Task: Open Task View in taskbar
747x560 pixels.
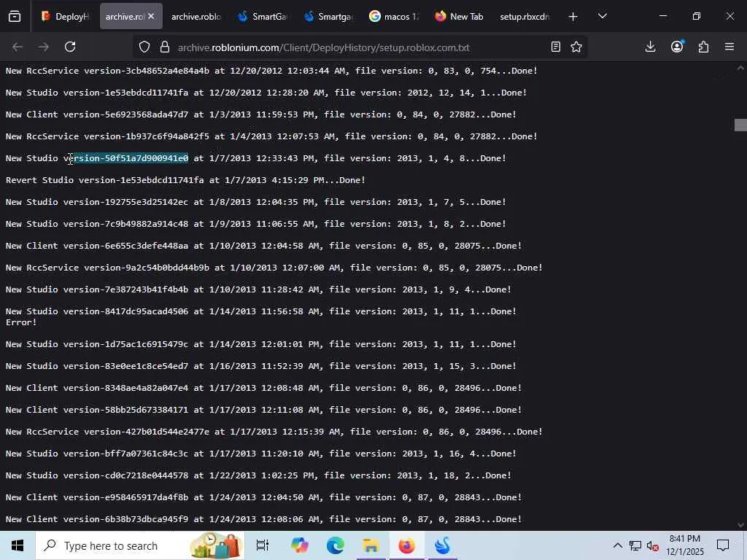Action: click(x=263, y=545)
